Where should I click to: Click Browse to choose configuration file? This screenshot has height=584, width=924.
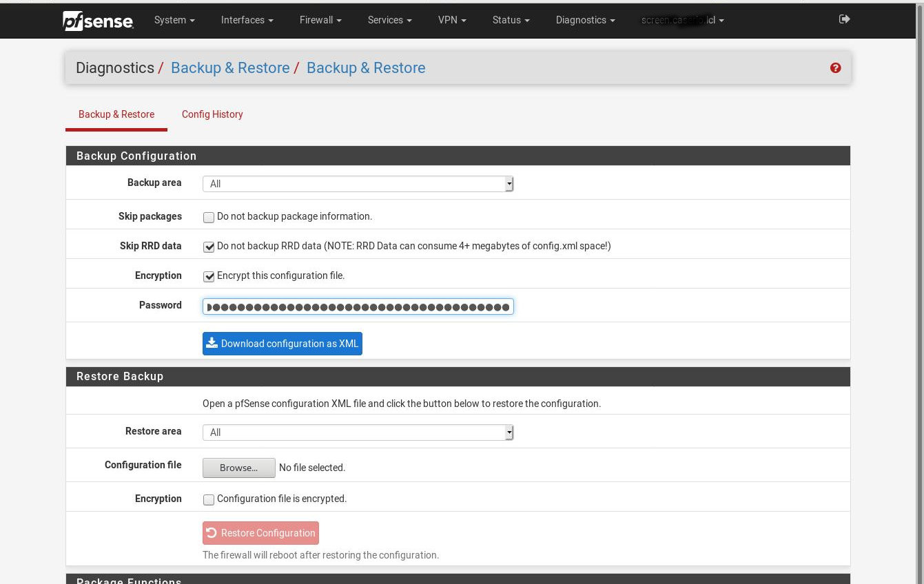(238, 468)
